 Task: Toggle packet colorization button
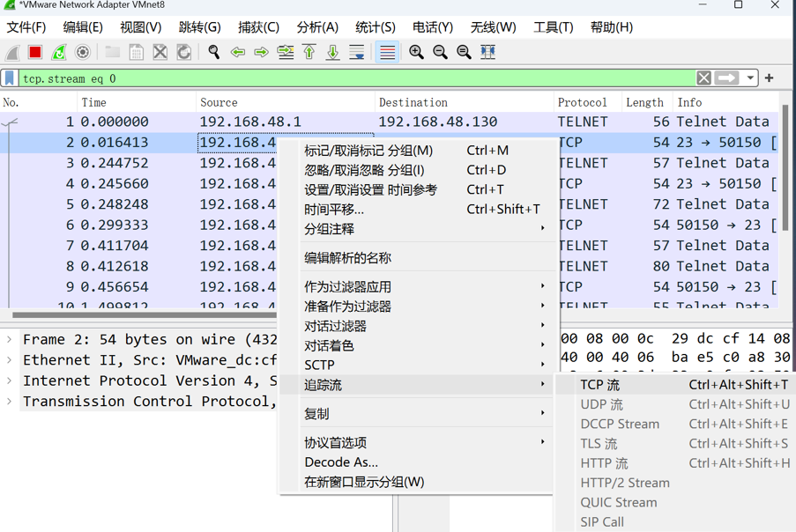click(387, 52)
